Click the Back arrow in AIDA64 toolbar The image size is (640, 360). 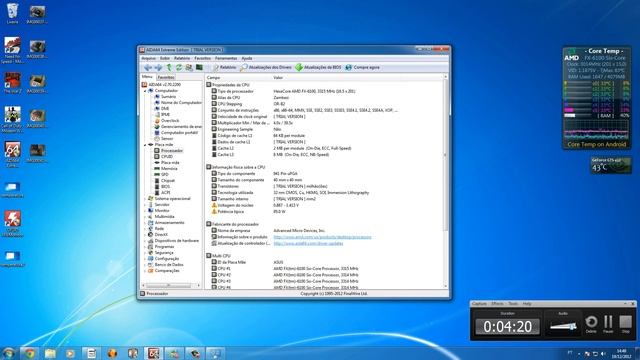coord(147,67)
